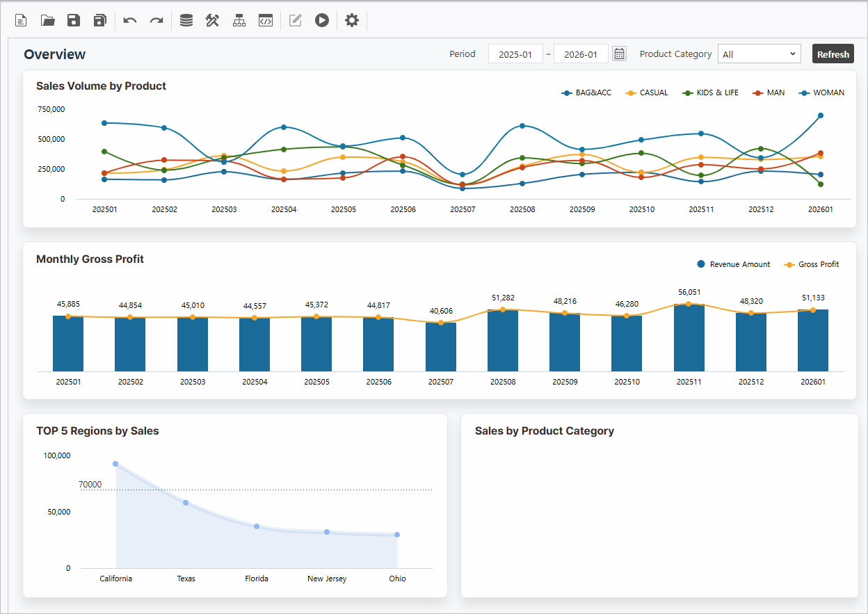Expand the Product Category dropdown
868x614 pixels.
pyautogui.click(x=759, y=54)
